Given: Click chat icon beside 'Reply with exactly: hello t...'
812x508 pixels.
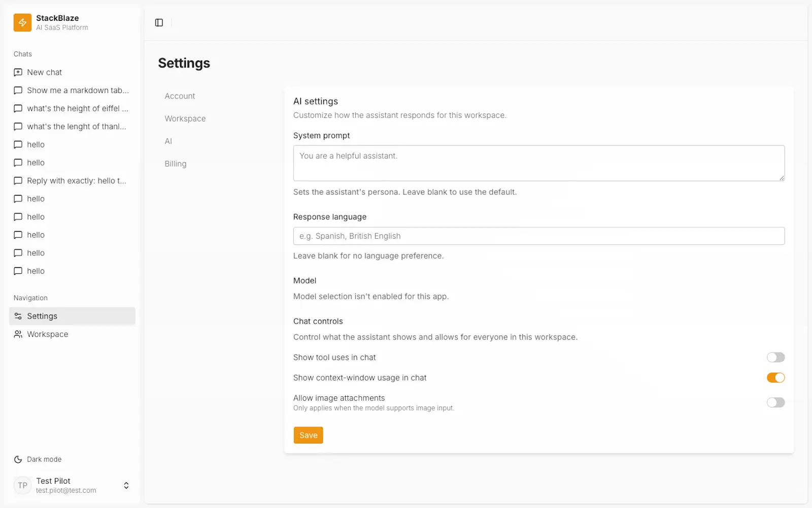Looking at the screenshot, I should click(x=18, y=181).
